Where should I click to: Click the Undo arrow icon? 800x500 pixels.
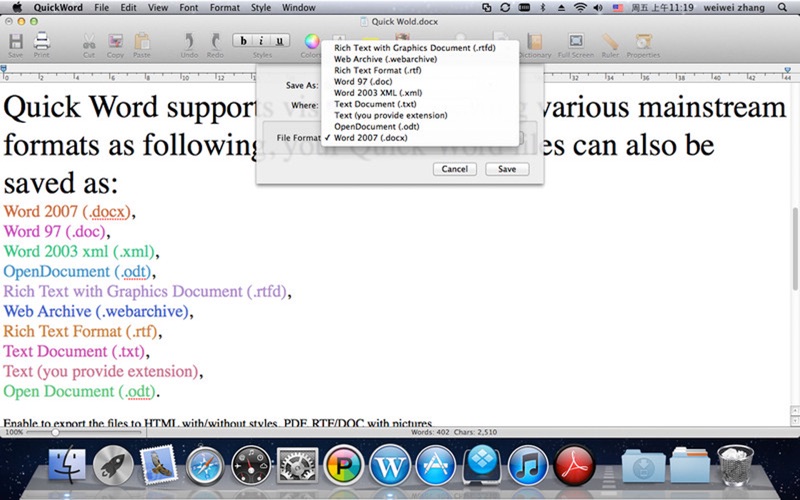pos(189,42)
